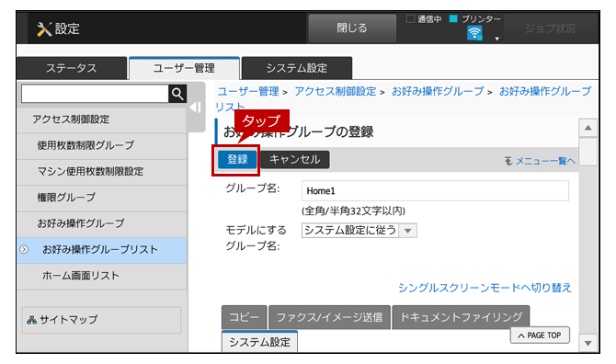Open the サイトマップ link

(101, 320)
